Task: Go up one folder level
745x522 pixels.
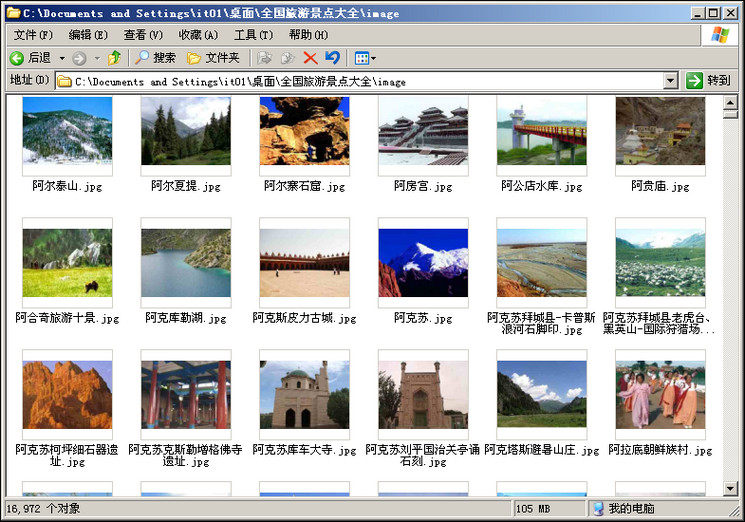Action: click(115, 58)
